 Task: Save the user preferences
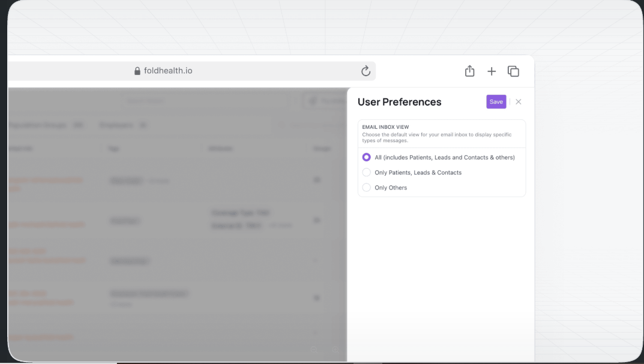coord(496,102)
